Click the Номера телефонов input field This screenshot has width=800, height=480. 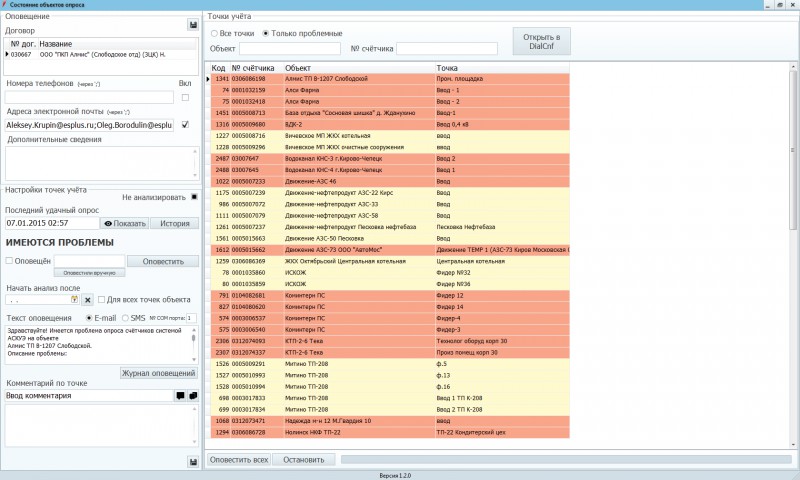pos(89,97)
